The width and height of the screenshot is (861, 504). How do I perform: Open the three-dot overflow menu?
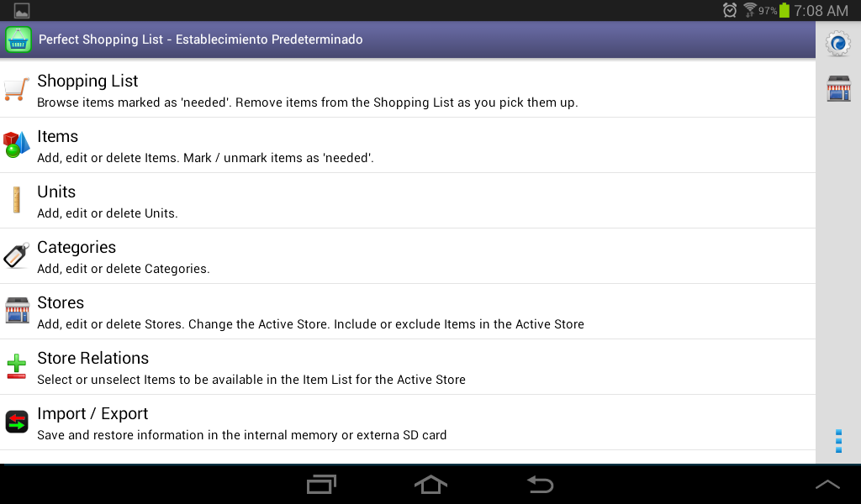coord(838,441)
